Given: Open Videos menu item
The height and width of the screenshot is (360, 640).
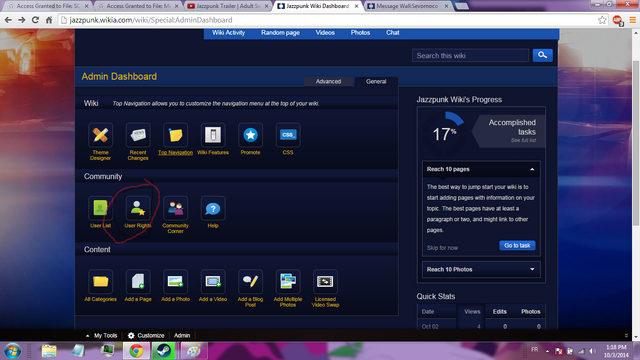Looking at the screenshot, I should point(325,33).
